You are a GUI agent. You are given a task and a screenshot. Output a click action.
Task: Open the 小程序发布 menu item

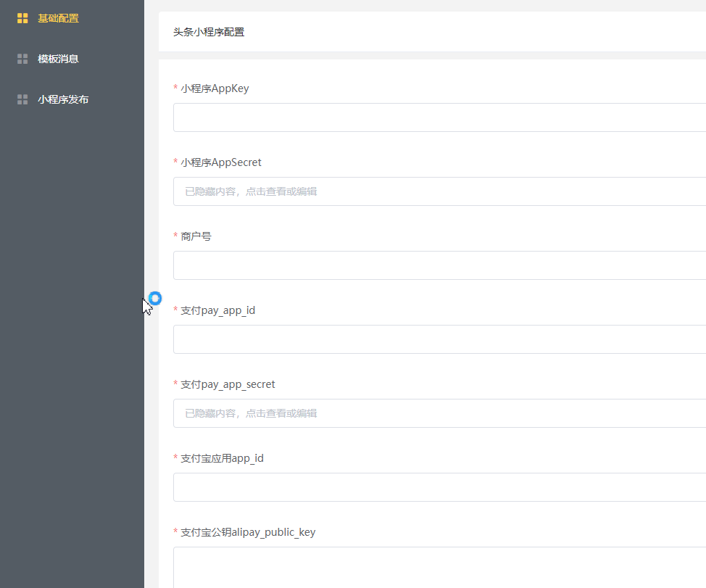(x=72, y=99)
